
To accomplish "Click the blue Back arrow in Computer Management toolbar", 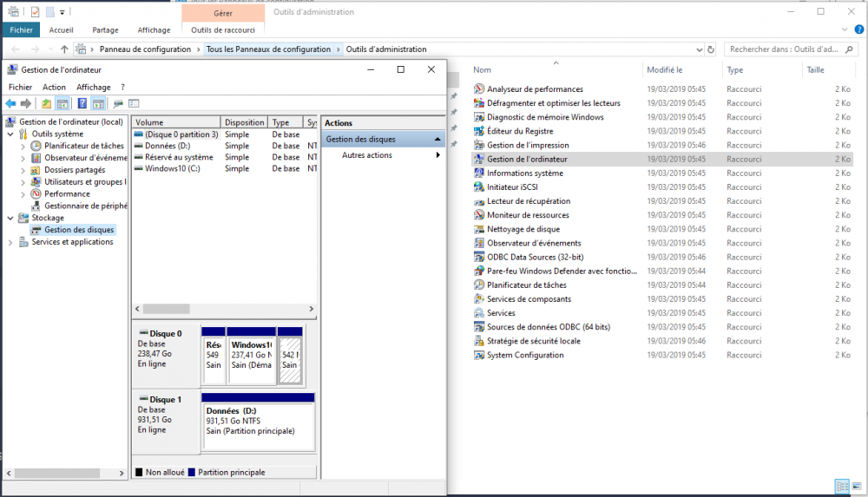I will tap(10, 104).
